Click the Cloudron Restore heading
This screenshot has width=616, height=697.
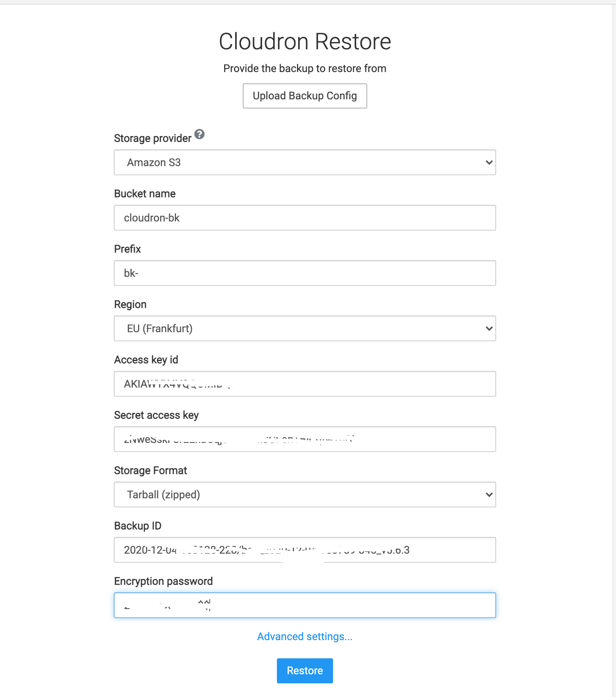coord(305,41)
